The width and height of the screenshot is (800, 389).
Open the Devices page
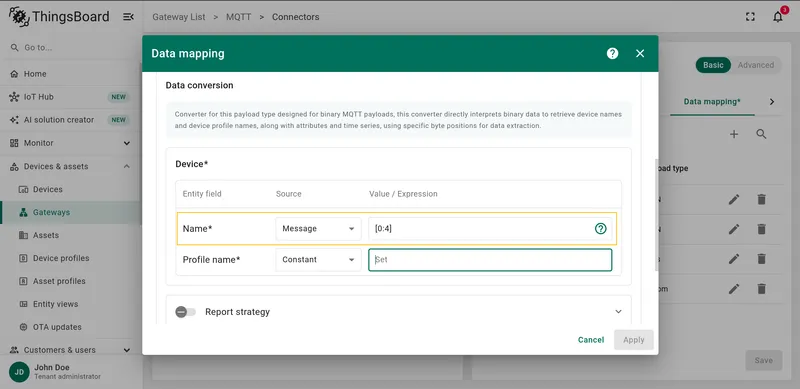pyautogui.click(x=70, y=189)
